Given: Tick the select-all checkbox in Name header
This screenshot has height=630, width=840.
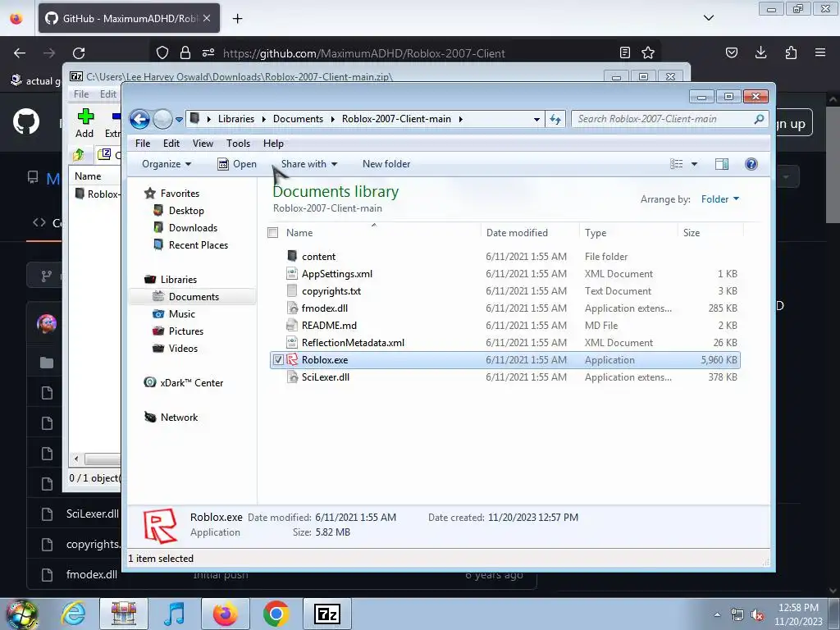Looking at the screenshot, I should (272, 232).
